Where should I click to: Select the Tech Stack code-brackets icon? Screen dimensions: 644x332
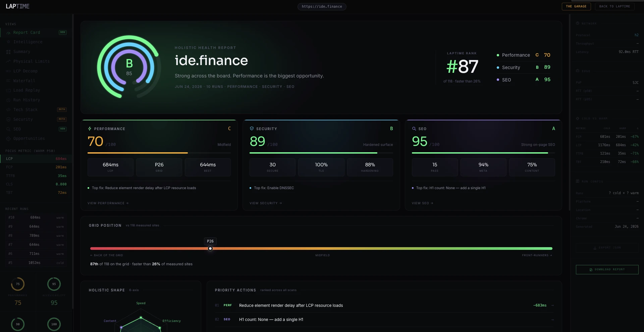coord(8,110)
